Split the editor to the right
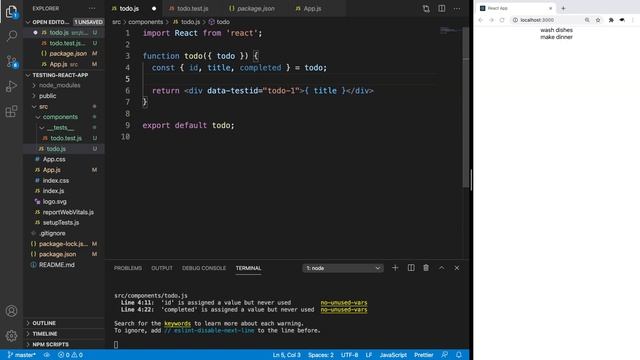The image size is (640, 360). click(x=442, y=9)
